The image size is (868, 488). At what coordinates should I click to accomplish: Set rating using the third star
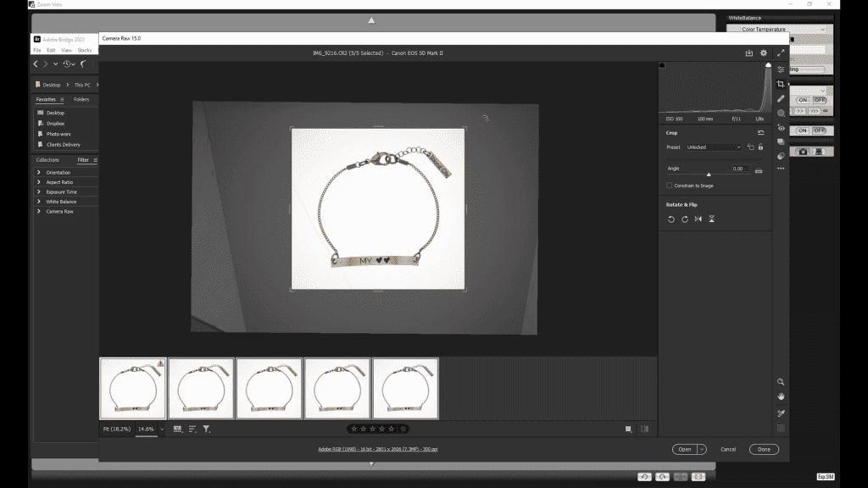(x=372, y=429)
